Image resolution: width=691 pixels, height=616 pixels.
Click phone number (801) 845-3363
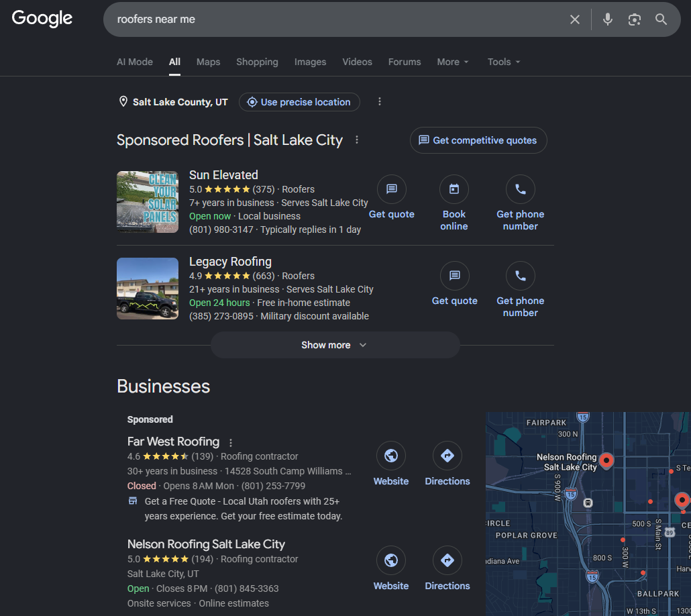[247, 588]
